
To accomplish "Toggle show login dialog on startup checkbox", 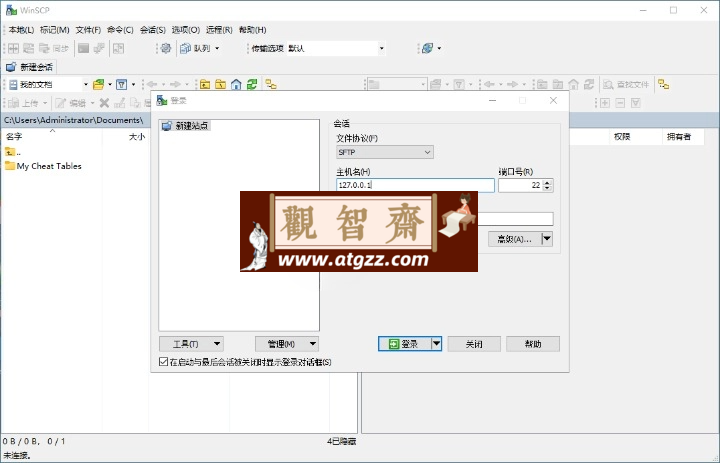I will point(163,362).
